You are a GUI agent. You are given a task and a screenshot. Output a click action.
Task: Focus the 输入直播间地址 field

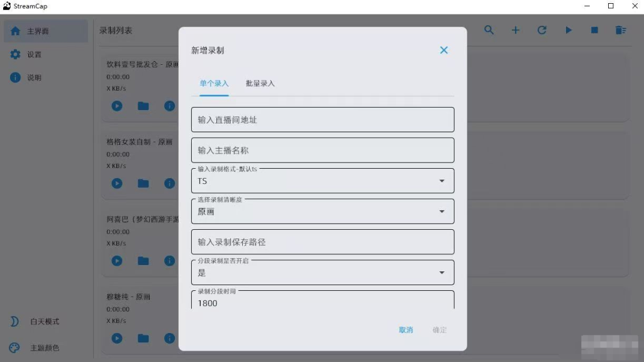pyautogui.click(x=323, y=120)
